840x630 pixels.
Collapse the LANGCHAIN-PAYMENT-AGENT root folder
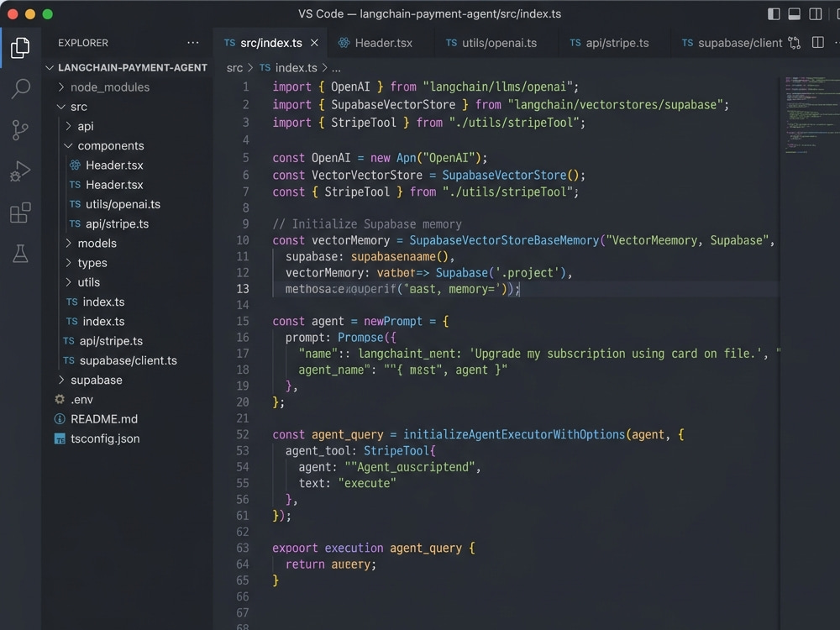tap(50, 67)
